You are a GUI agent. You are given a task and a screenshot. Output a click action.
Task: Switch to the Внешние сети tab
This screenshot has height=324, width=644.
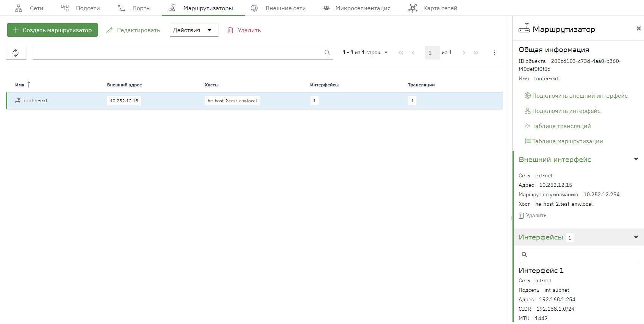[278, 8]
